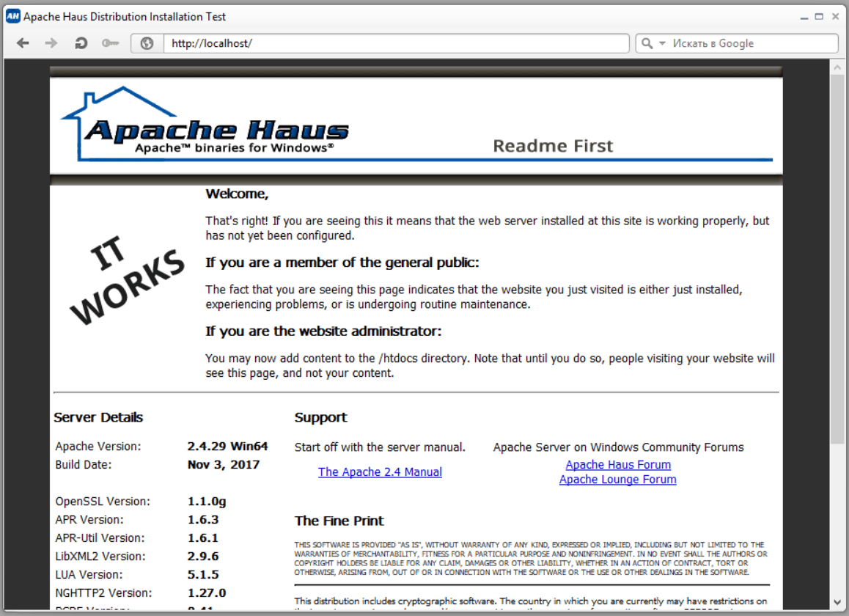
Task: Click The Fine Print heading
Action: pyautogui.click(x=339, y=521)
